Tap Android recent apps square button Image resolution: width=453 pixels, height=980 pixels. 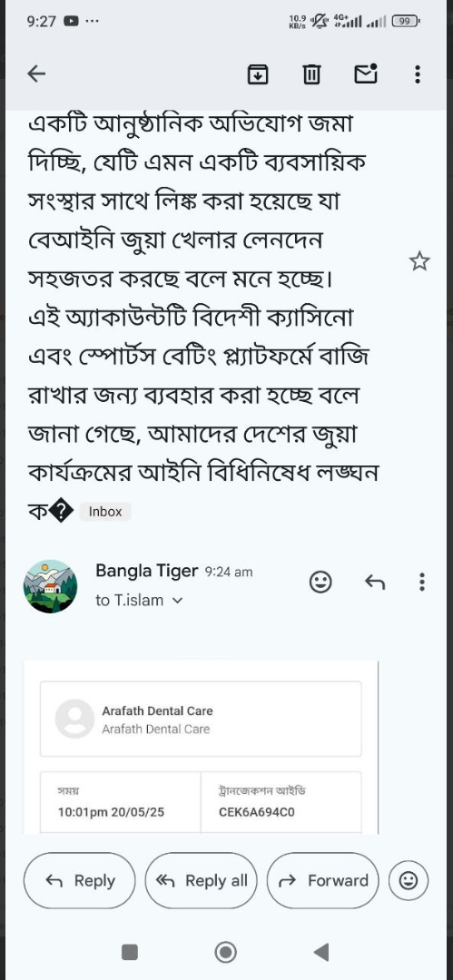[x=130, y=952]
